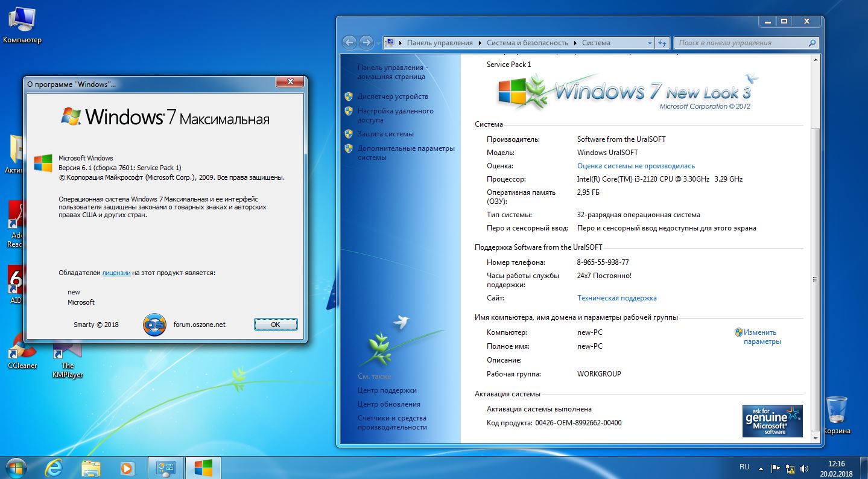868x479 pixels.
Task: Expand the arrow after Система и безопасность
Action: click(575, 43)
